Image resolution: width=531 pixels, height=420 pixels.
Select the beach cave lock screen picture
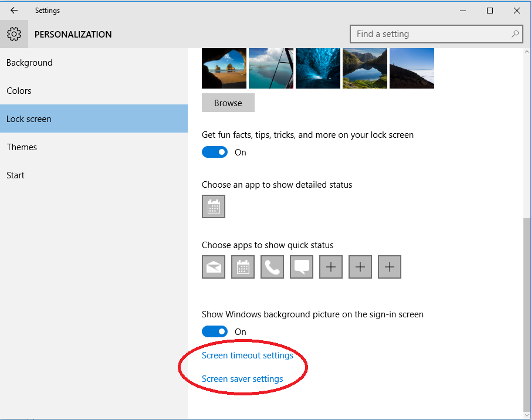pos(224,69)
